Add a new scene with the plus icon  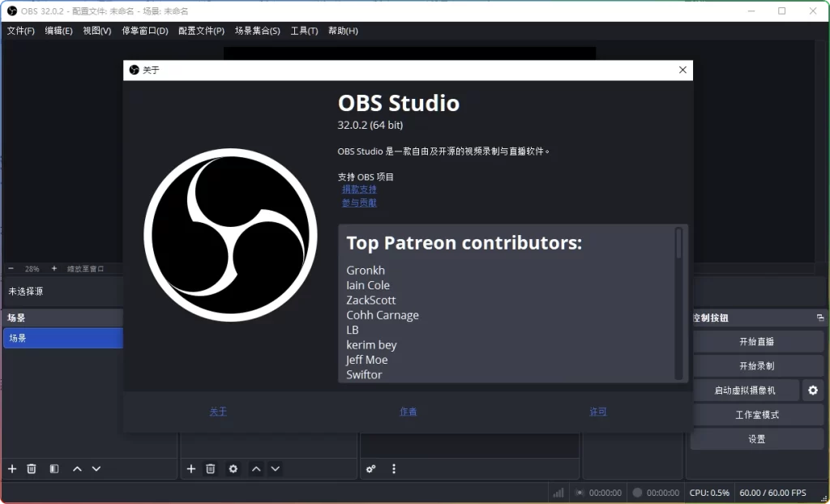coord(11,468)
